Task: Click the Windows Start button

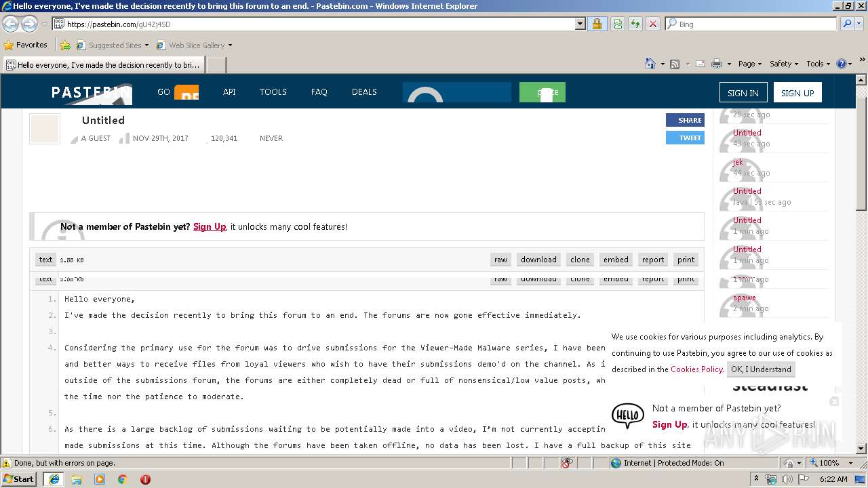Action: (19, 479)
